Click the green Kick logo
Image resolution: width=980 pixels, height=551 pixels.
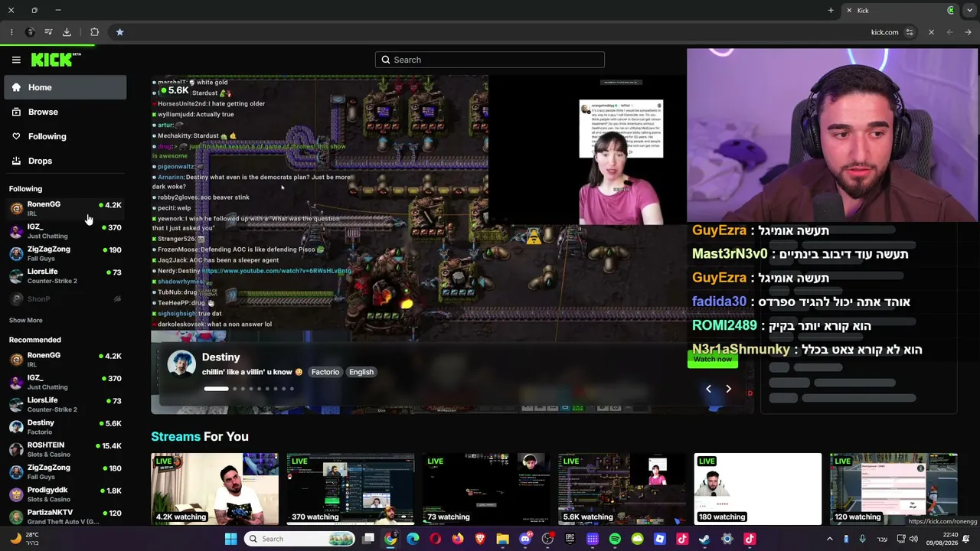pyautogui.click(x=56, y=60)
